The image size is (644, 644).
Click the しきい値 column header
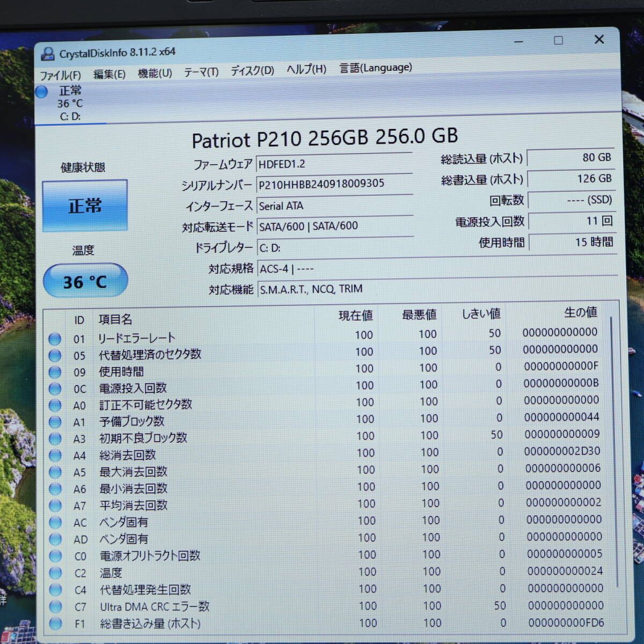[481, 313]
